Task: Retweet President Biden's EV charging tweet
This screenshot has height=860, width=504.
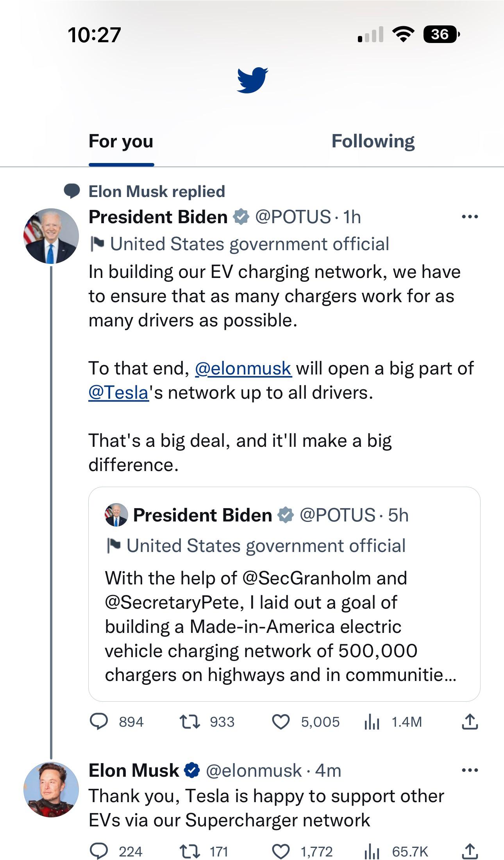Action: pos(190,722)
